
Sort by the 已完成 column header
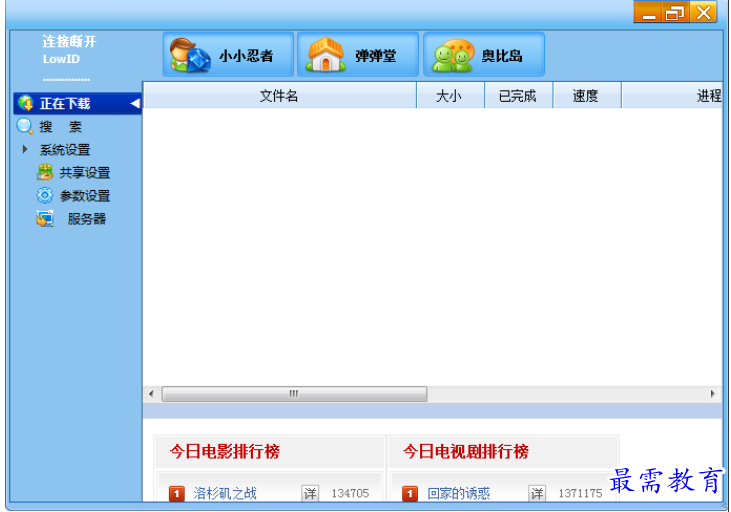coord(518,96)
